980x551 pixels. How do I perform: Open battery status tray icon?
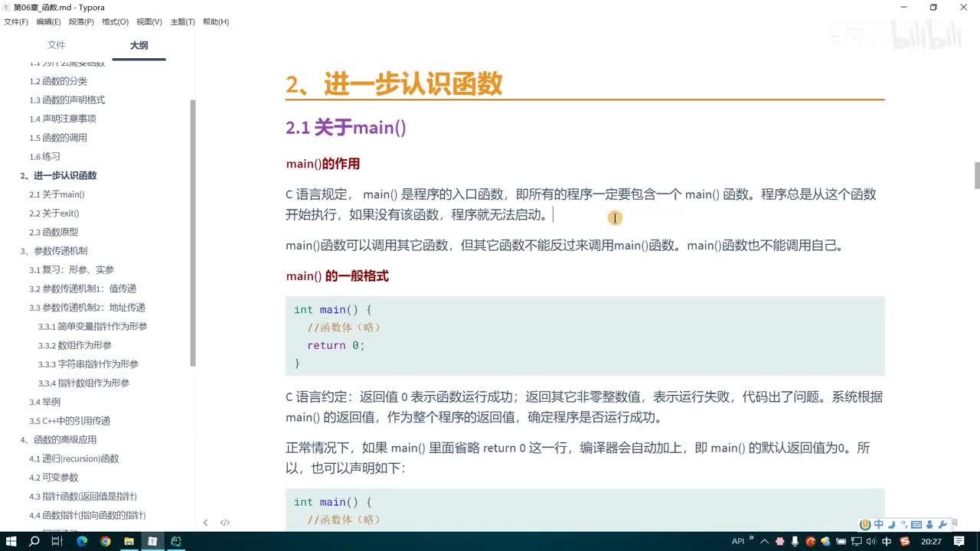[x=841, y=541]
